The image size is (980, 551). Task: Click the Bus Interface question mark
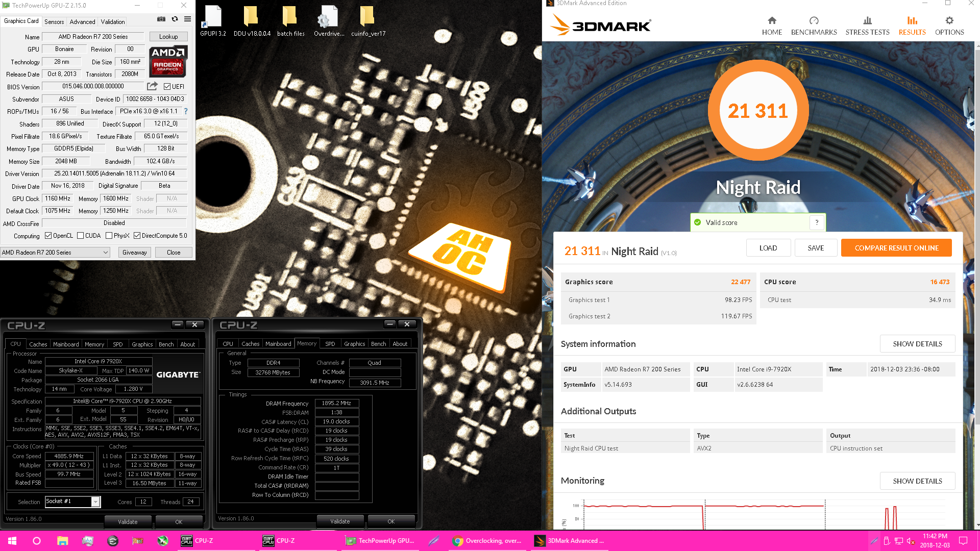coord(186,111)
